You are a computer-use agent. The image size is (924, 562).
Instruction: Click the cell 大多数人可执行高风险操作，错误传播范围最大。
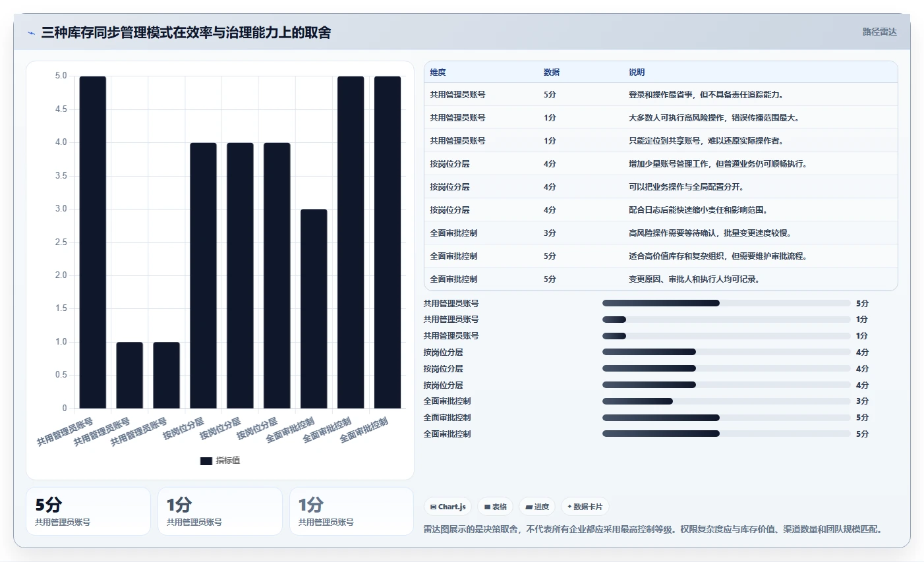(714, 118)
